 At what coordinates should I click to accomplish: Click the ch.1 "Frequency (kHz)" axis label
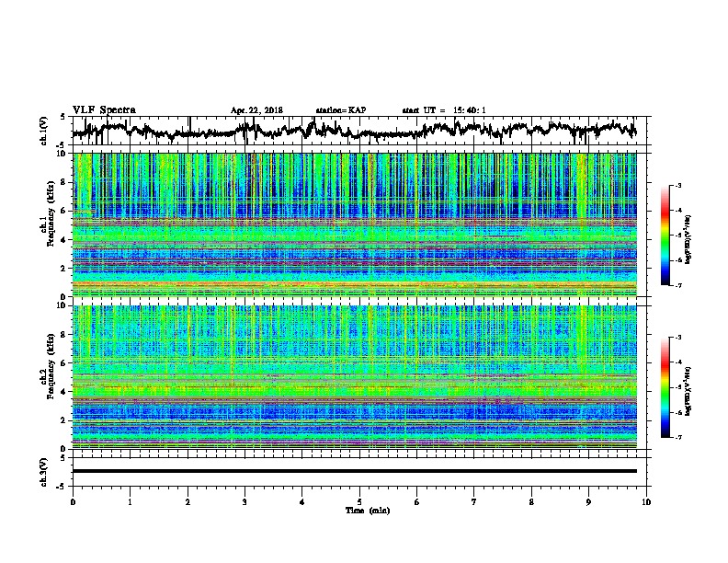coord(51,213)
